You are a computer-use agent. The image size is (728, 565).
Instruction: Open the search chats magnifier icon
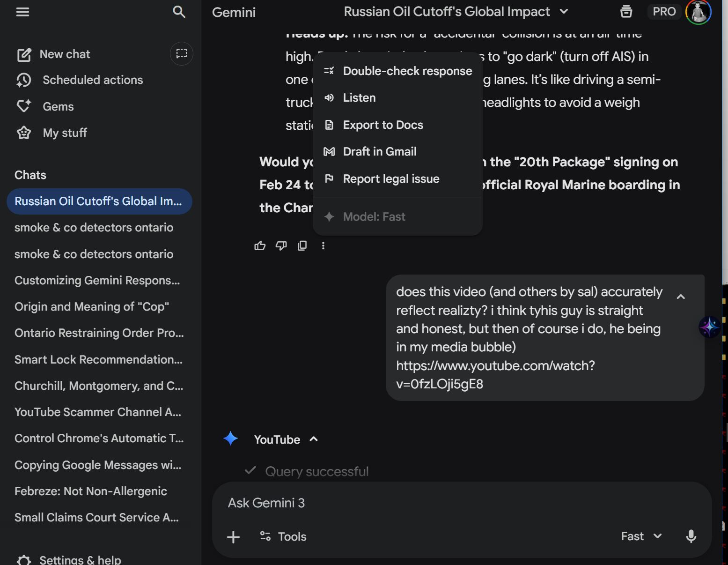[x=179, y=12]
